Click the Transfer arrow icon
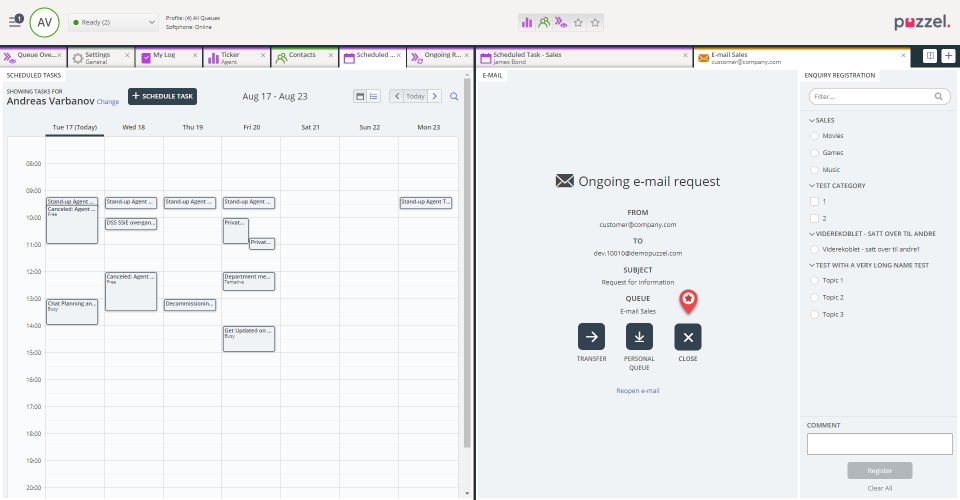 (591, 336)
